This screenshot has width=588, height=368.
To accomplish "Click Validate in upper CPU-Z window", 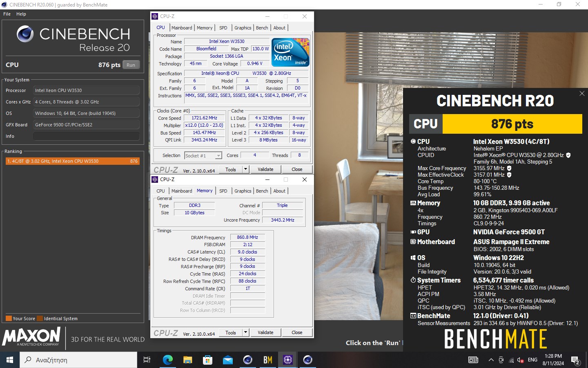I will [x=265, y=169].
